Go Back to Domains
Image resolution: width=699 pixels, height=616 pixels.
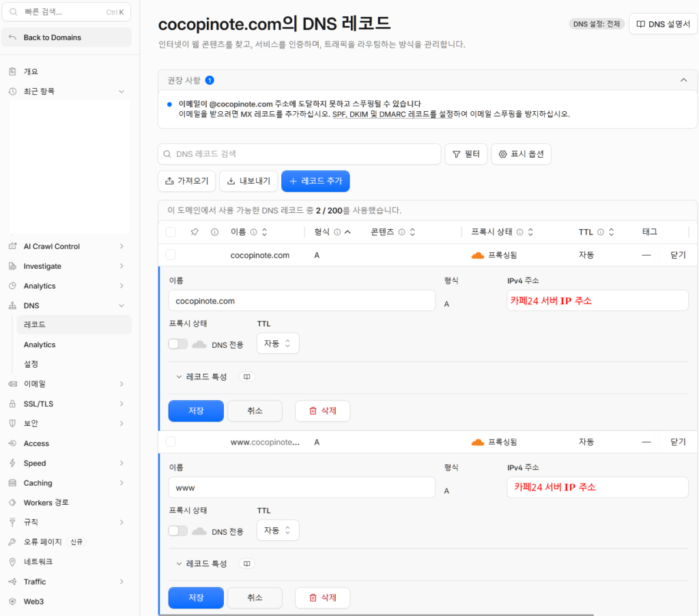(66, 38)
